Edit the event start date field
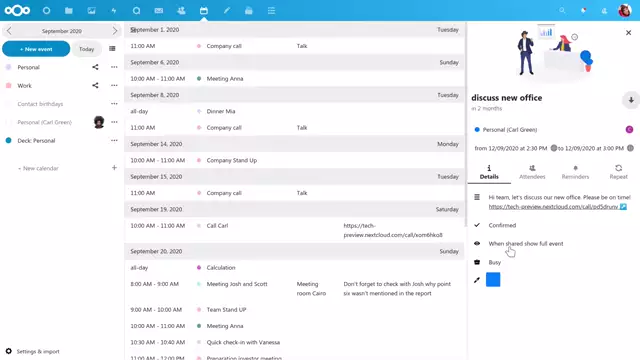The height and width of the screenshot is (360, 640). point(511,148)
